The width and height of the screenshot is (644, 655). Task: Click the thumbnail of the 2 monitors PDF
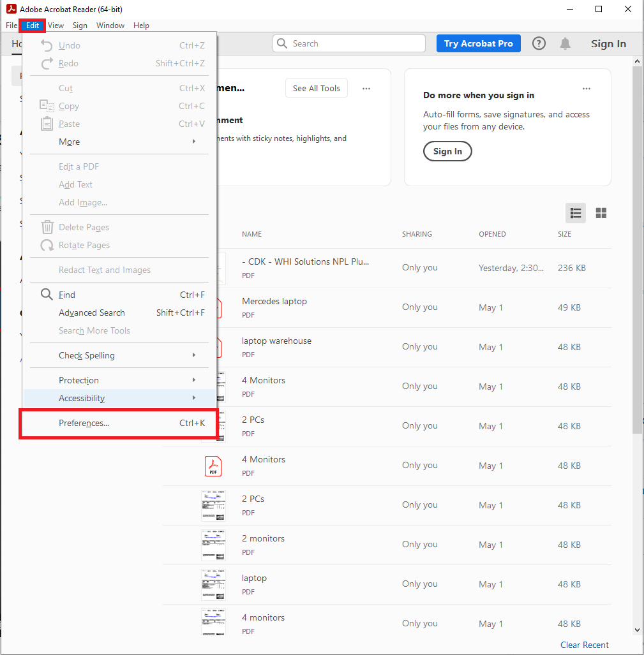pos(213,545)
